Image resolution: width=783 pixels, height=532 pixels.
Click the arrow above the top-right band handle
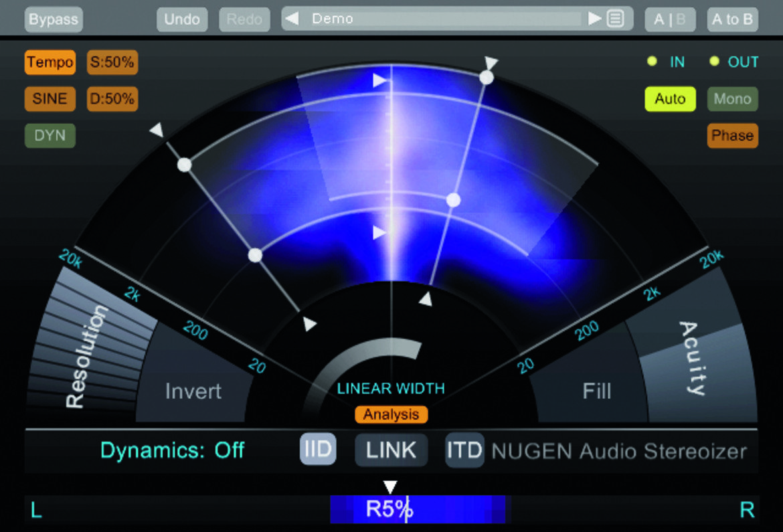click(x=491, y=62)
